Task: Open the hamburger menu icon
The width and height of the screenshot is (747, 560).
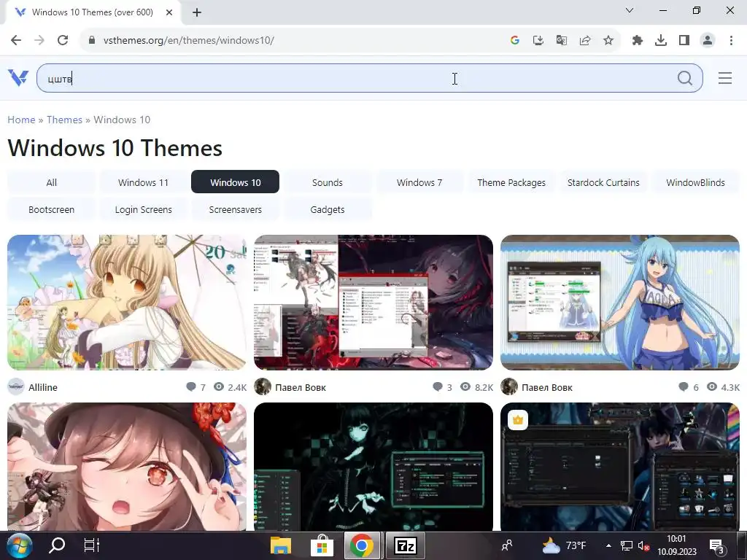Action: point(724,77)
